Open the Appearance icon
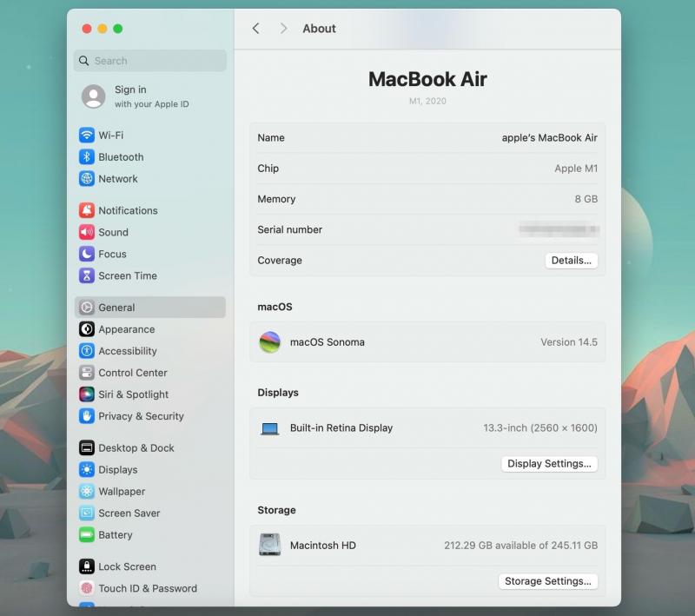 tap(87, 329)
